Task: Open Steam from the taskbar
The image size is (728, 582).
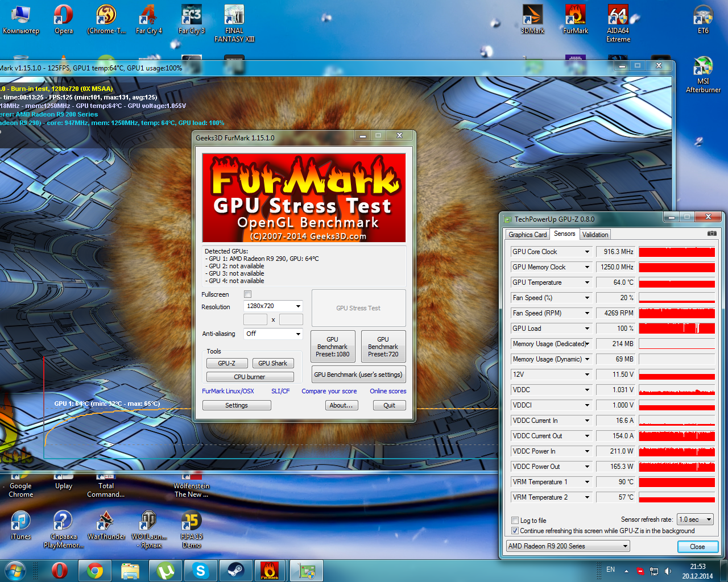Action: coord(236,571)
